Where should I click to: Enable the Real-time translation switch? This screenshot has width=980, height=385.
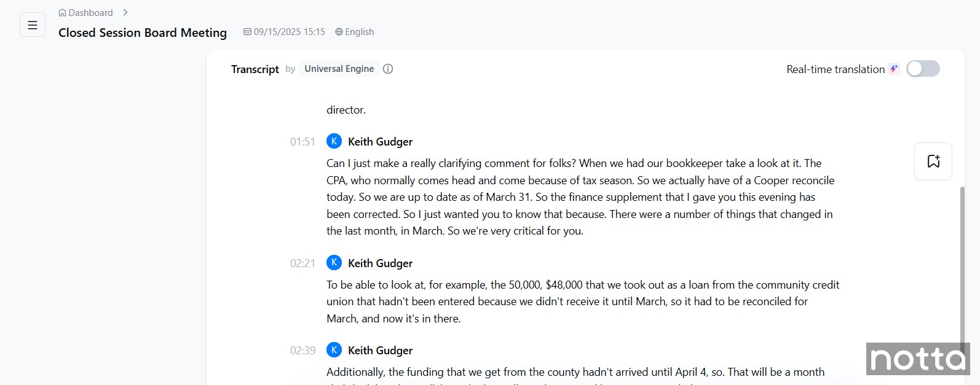[x=923, y=69]
